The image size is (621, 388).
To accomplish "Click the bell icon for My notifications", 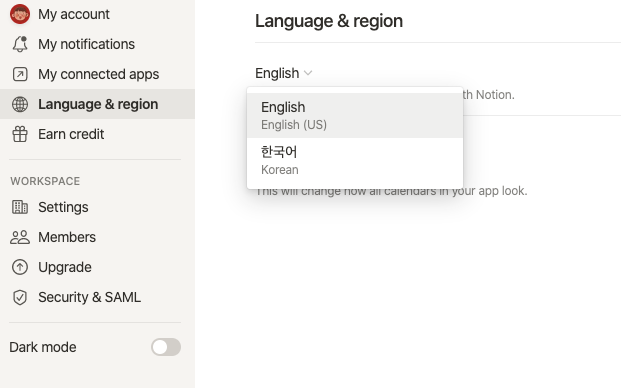I will (x=20, y=44).
